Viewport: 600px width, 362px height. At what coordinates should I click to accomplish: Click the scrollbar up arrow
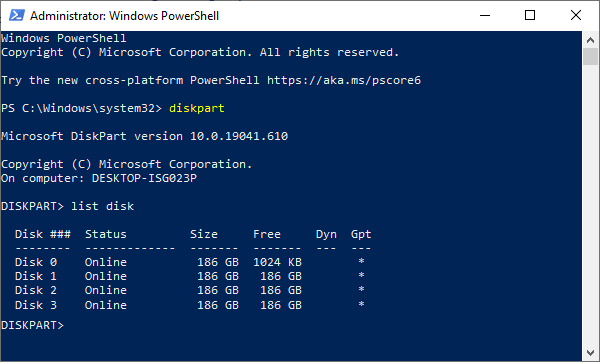pyautogui.click(x=590, y=40)
